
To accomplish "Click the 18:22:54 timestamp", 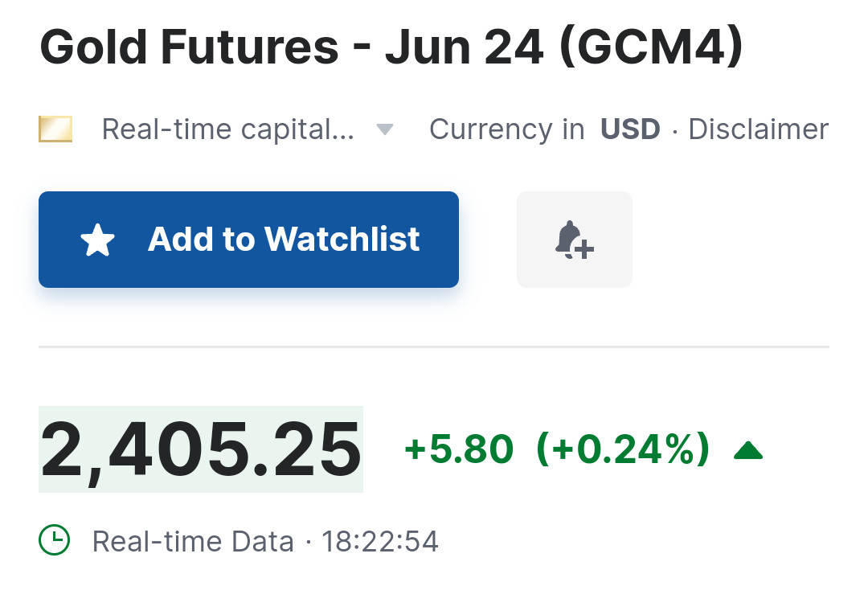I will (x=380, y=541).
